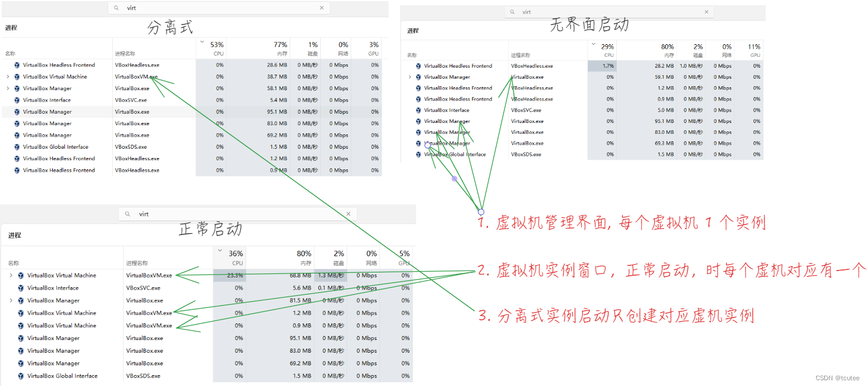The image size is (868, 386).
Task: Expand VirtualBox Virtual Machine row in 53% CPU panel
Action: coord(8,77)
